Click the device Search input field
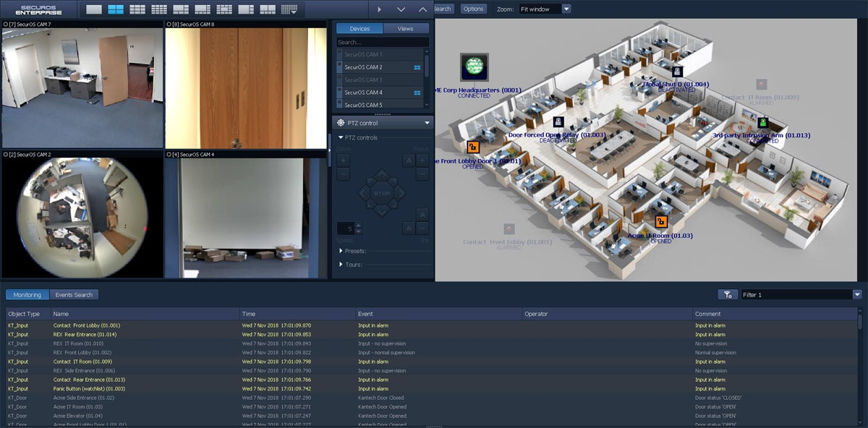Screen dimensions: 868x428 [382, 42]
